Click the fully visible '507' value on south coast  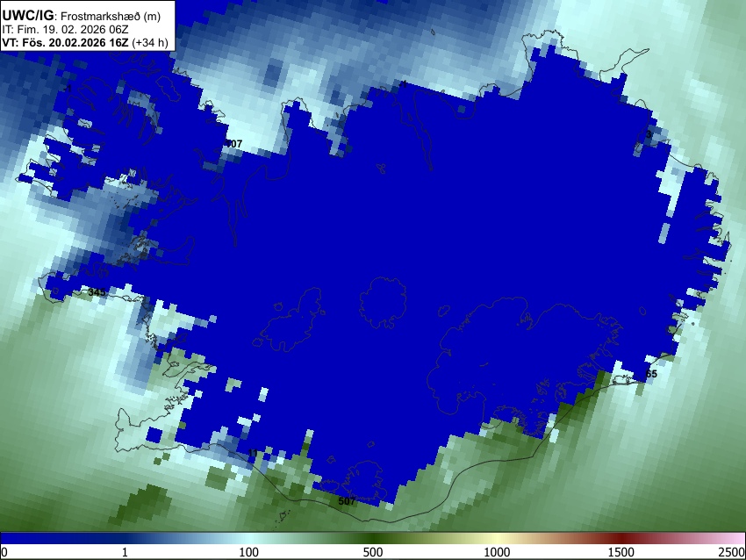point(347,501)
